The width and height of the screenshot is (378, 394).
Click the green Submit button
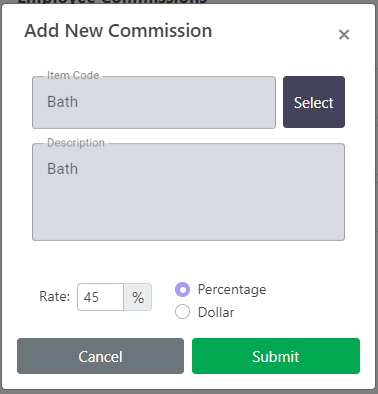click(x=276, y=356)
